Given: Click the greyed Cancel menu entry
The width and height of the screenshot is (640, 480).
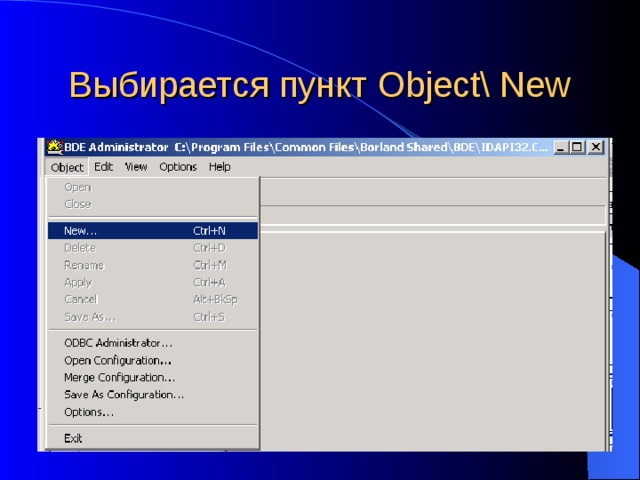Looking at the screenshot, I should click(153, 299).
